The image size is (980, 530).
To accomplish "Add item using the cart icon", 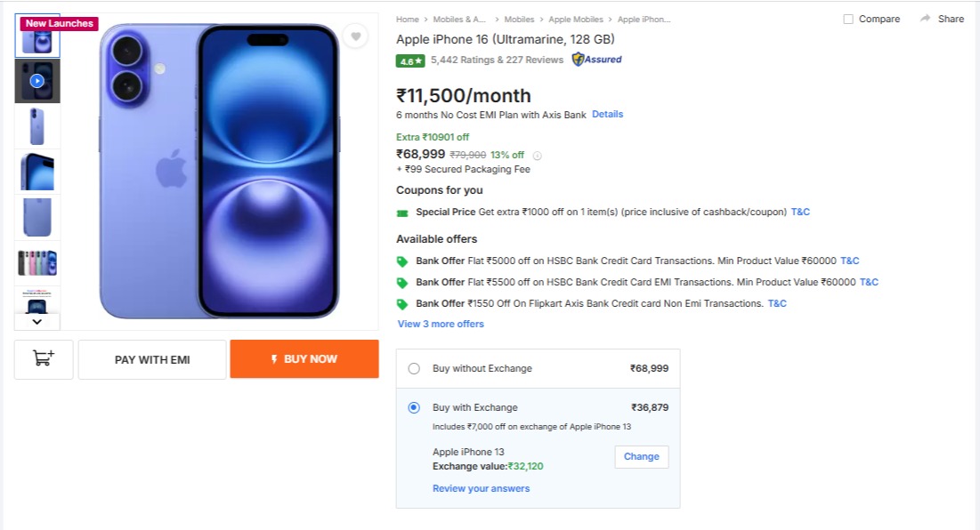I will 44,359.
